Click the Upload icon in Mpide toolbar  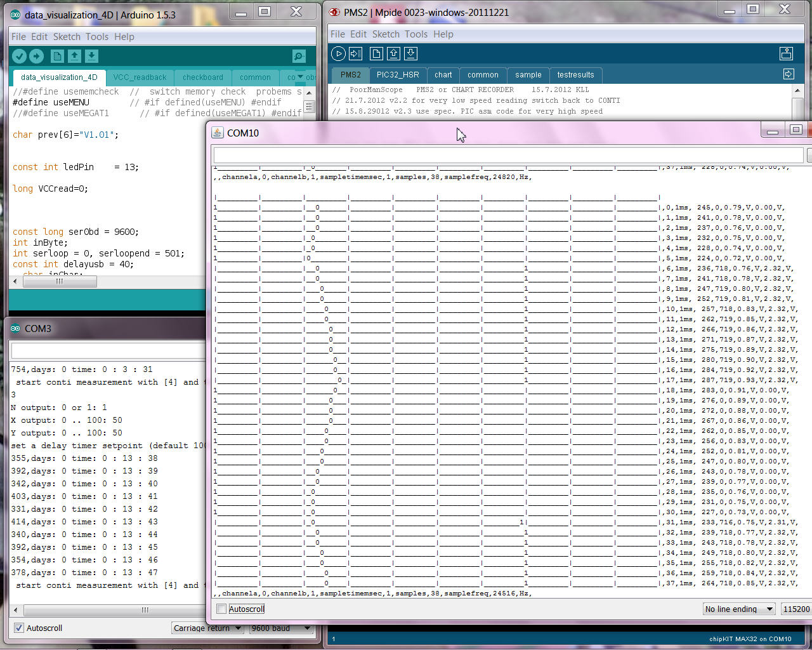click(x=355, y=54)
